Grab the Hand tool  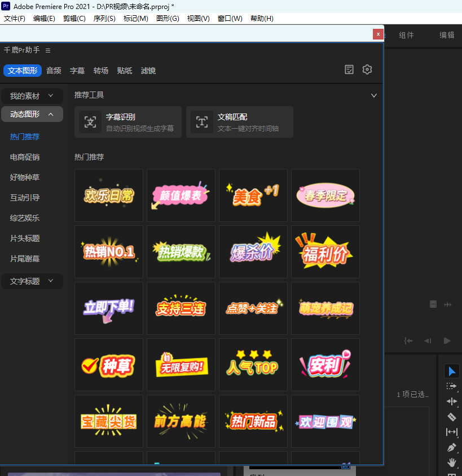pyautogui.click(x=451, y=462)
